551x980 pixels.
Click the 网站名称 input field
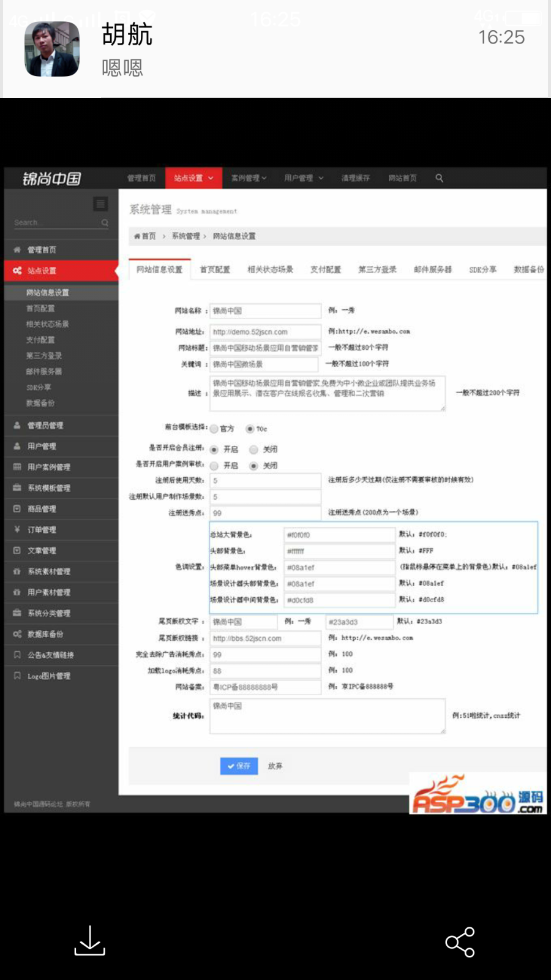(265, 311)
